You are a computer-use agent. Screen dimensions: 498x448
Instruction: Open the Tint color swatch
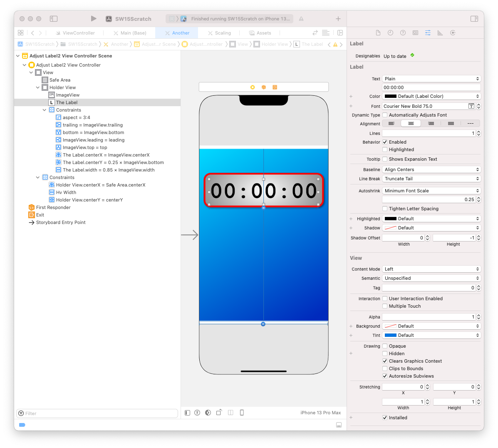coord(431,336)
